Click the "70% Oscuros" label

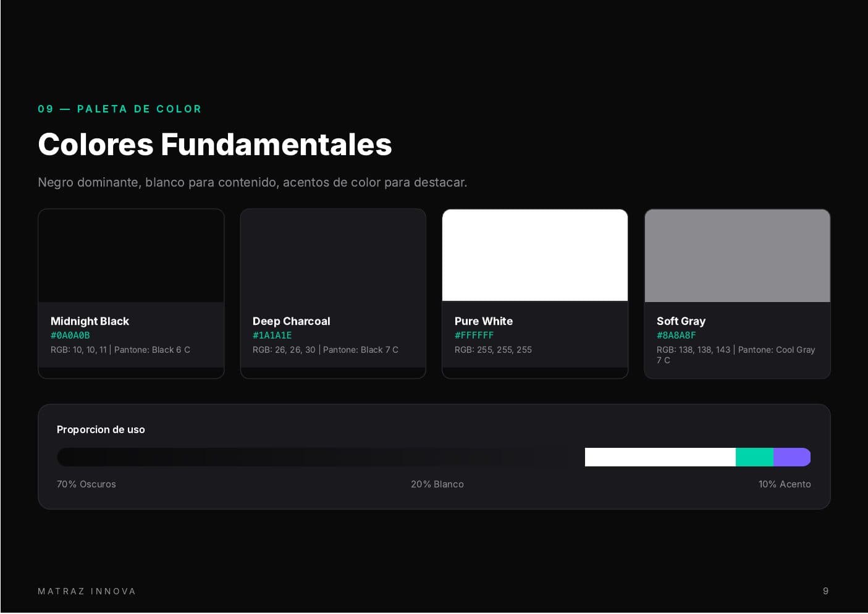[x=86, y=484]
